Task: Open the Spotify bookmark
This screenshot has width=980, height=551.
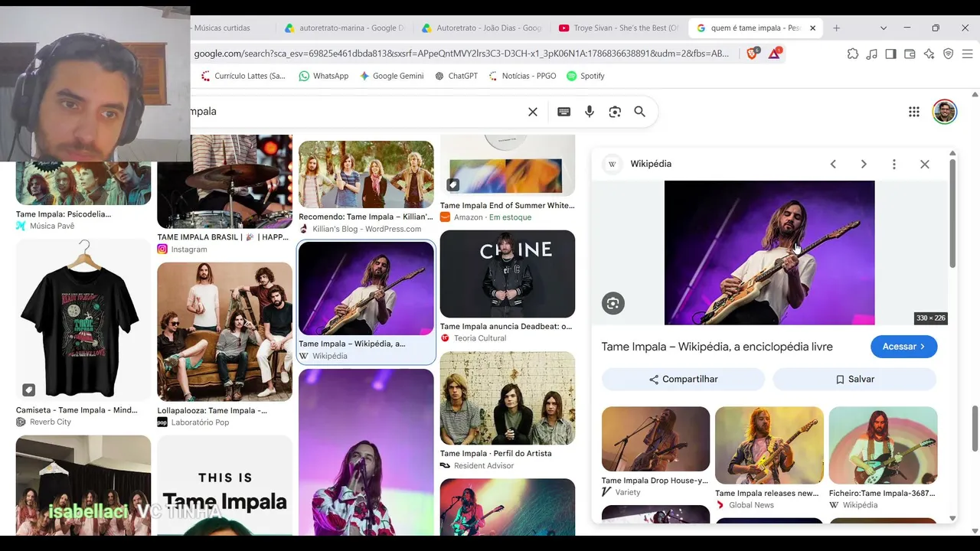Action: [x=586, y=76]
